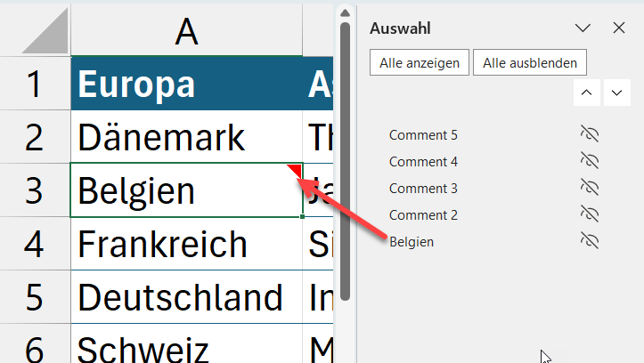
Task: Toggle visibility of Comment 4
Action: click(x=590, y=162)
